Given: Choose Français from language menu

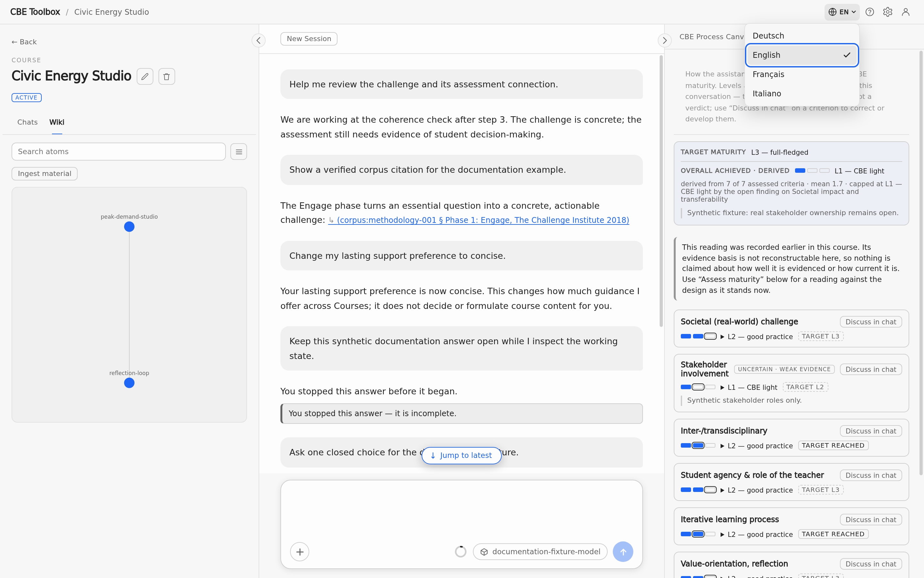Looking at the screenshot, I should [x=801, y=74].
